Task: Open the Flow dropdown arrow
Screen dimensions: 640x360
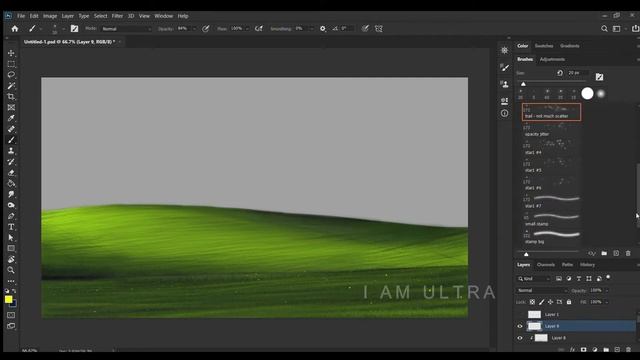Action: pos(247,29)
